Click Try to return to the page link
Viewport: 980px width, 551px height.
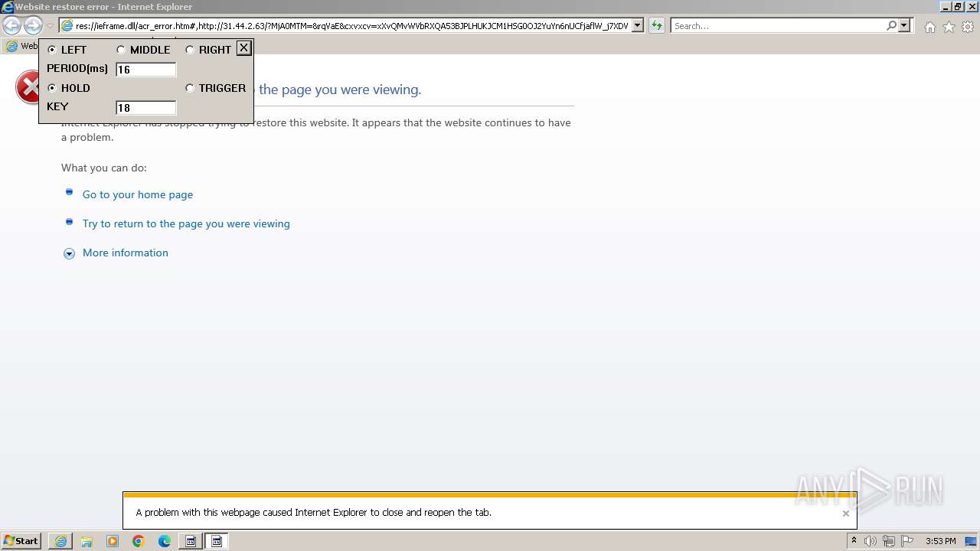[x=186, y=223]
